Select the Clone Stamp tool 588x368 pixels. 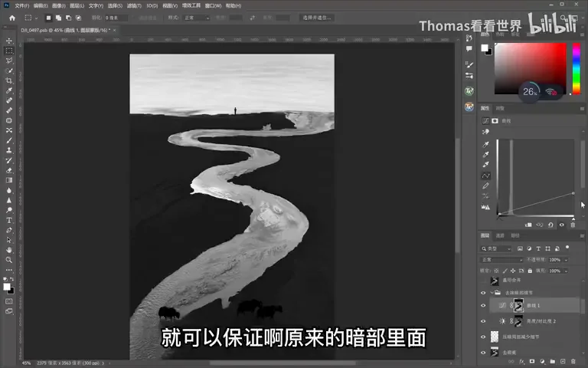click(x=9, y=150)
